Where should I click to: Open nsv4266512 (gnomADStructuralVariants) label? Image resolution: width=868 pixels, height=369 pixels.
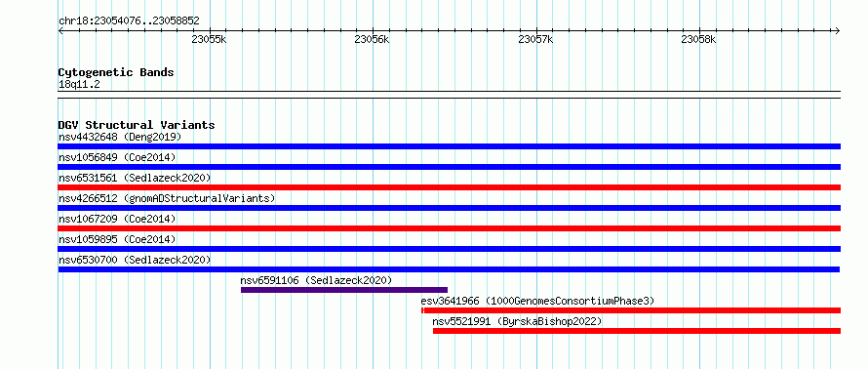point(167,198)
